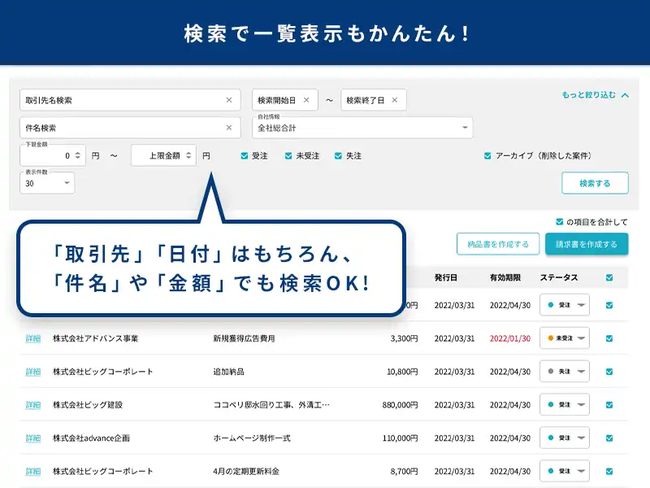Click the 請求書を作成する button
Image resolution: width=650 pixels, height=488 pixels.
pos(586,244)
